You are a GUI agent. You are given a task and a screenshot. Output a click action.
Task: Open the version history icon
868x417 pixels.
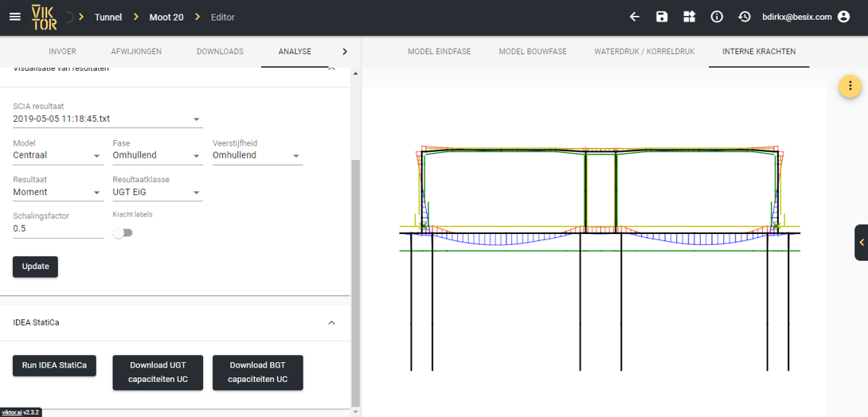[745, 17]
